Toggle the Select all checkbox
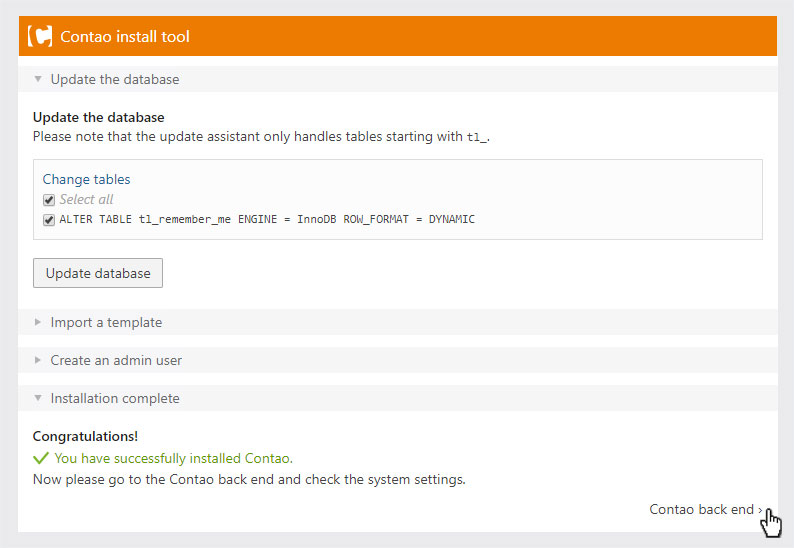794x548 pixels. coord(49,200)
